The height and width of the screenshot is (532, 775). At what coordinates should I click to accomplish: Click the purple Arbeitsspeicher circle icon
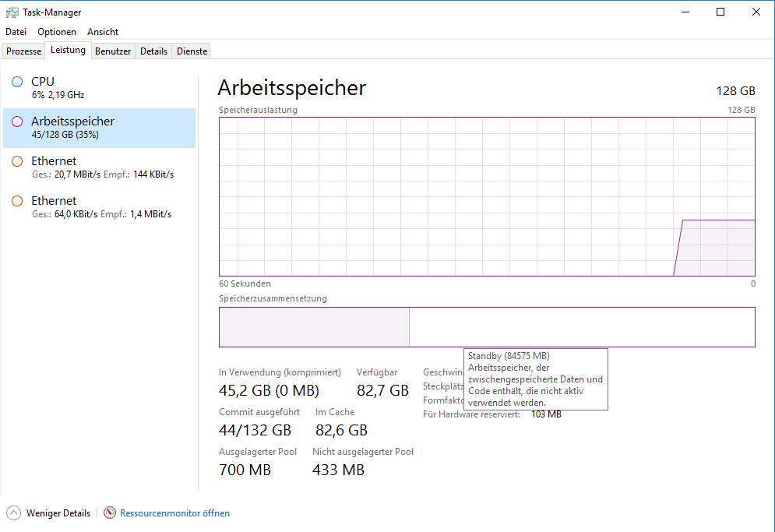[17, 122]
